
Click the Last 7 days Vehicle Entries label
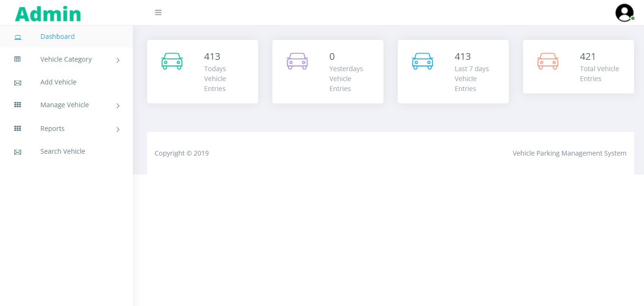(472, 79)
